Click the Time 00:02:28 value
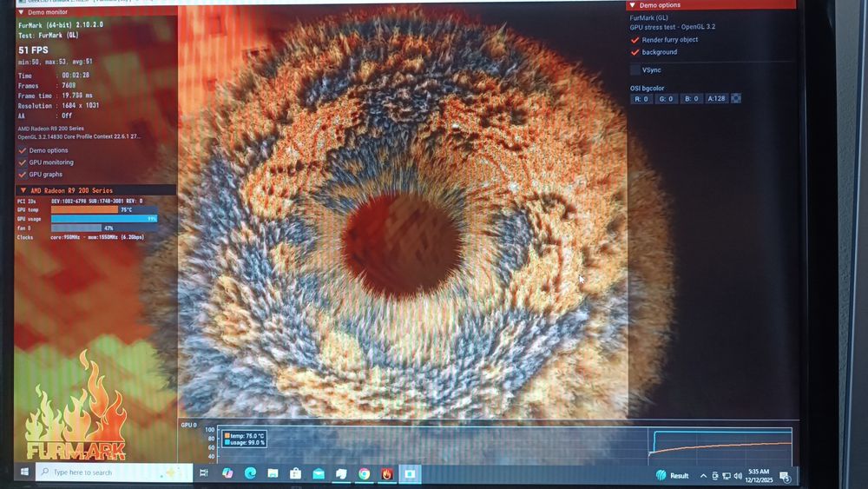 (76, 76)
